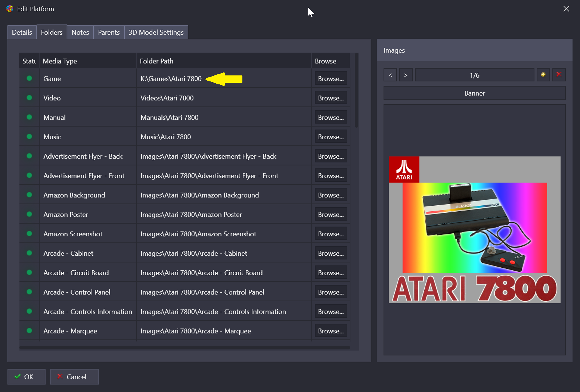
Task: Click the Atari 7800 banner image
Action: [x=474, y=230]
